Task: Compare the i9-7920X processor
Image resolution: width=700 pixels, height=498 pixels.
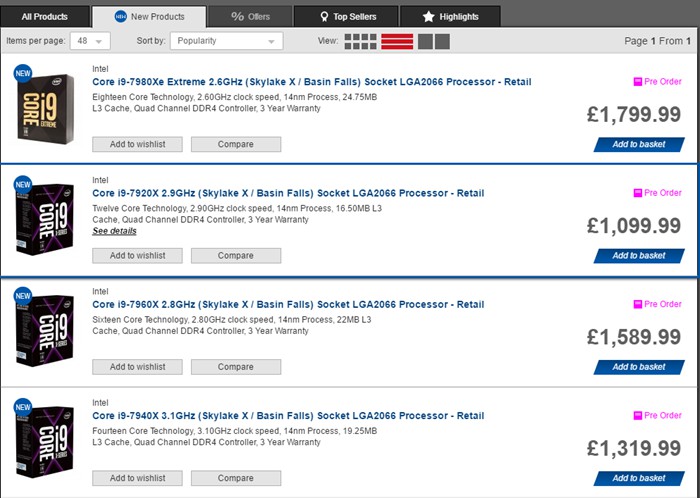Action: 236,255
